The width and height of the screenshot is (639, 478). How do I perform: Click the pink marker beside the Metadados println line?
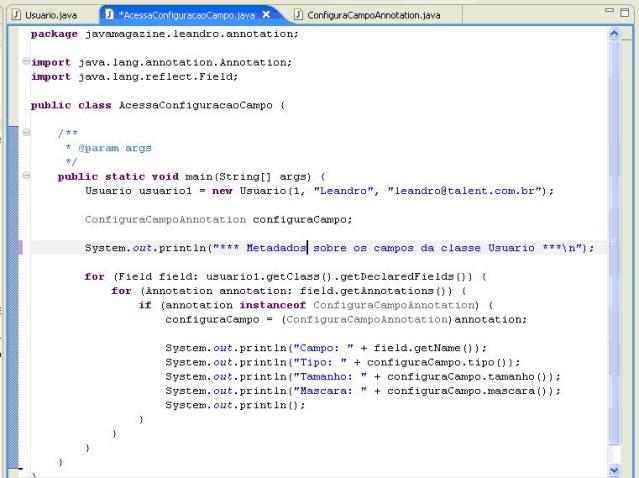tap(20, 247)
